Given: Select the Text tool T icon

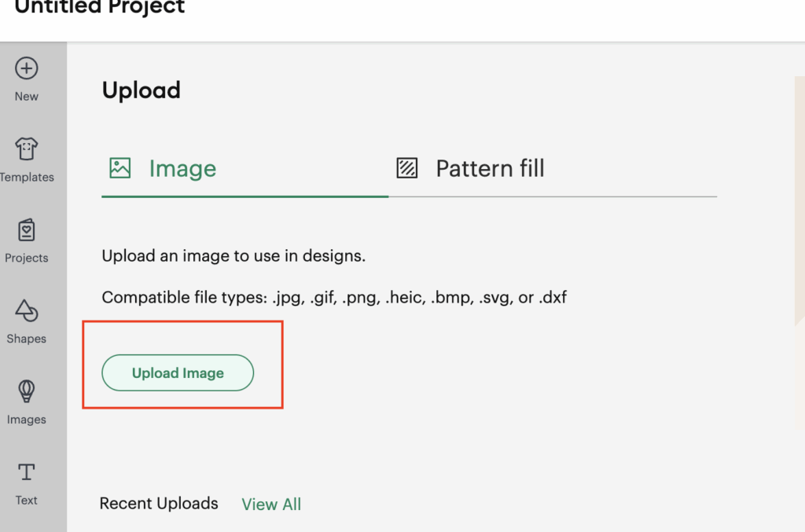Looking at the screenshot, I should coord(27,472).
